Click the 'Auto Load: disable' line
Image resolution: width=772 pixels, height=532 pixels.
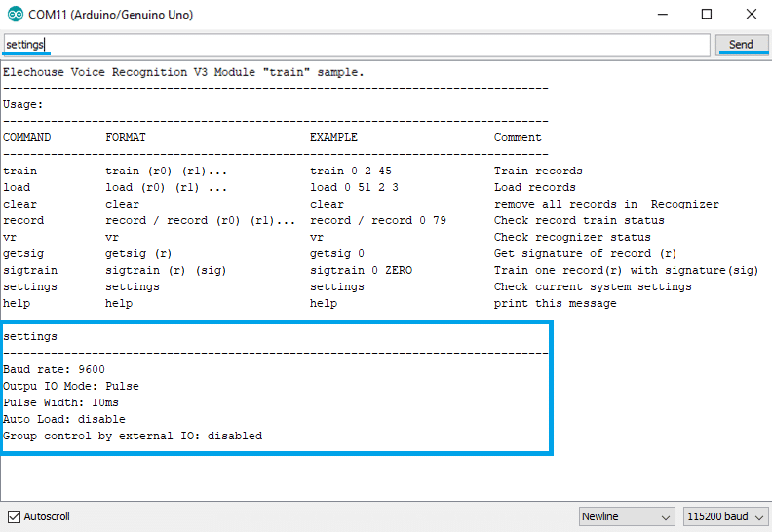[64, 419]
